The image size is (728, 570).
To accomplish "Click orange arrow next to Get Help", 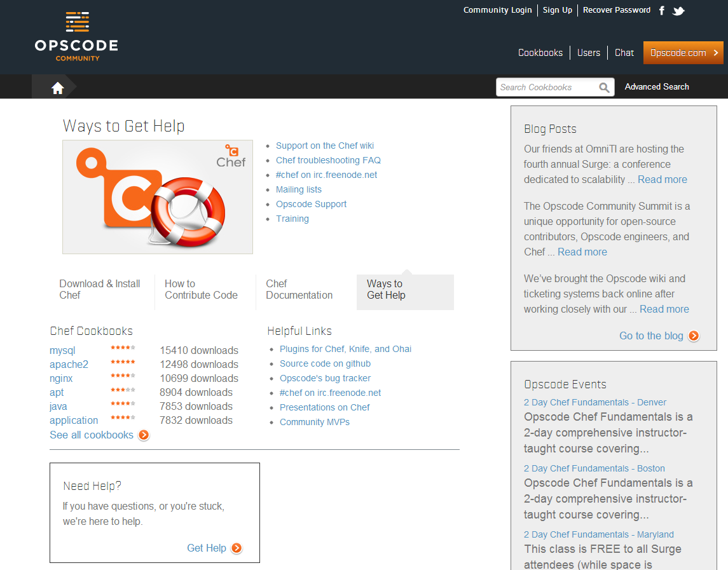I will click(237, 548).
